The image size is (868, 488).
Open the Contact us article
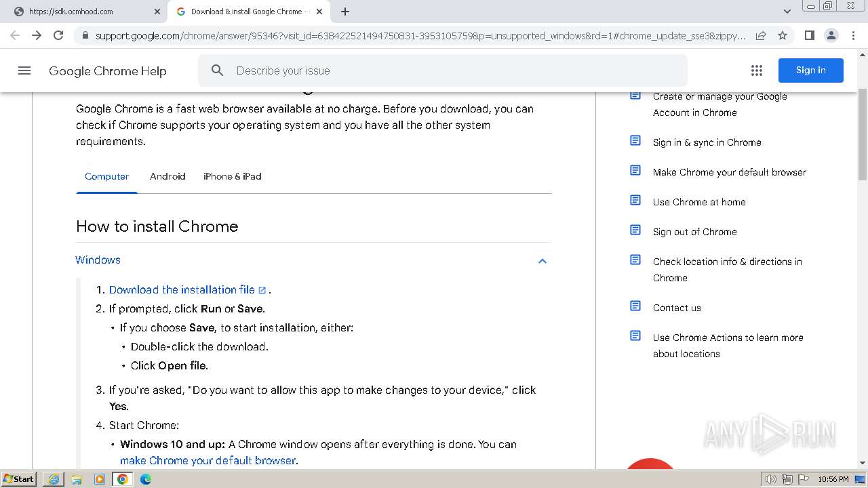[x=677, y=308]
